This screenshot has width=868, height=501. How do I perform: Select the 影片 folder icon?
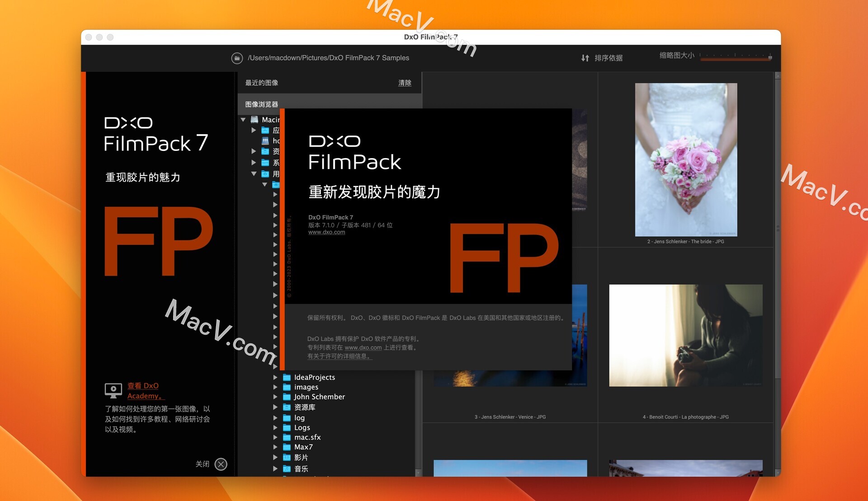tap(287, 458)
